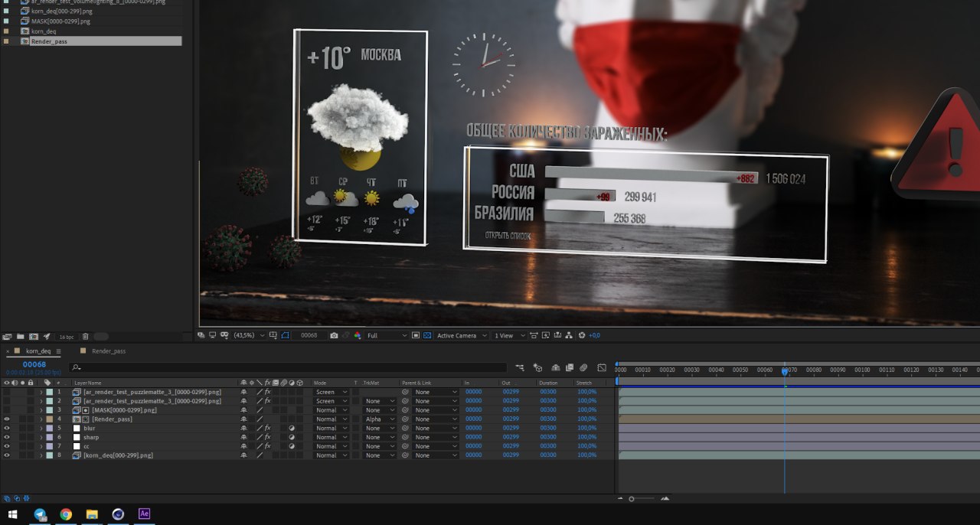
Task: Open Active Camera 3D view dropdown
Action: coord(462,335)
